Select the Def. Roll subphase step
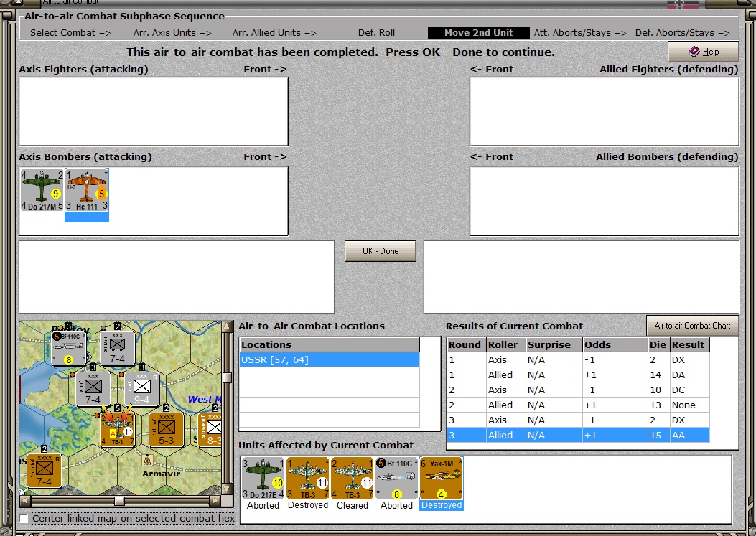 (x=376, y=33)
